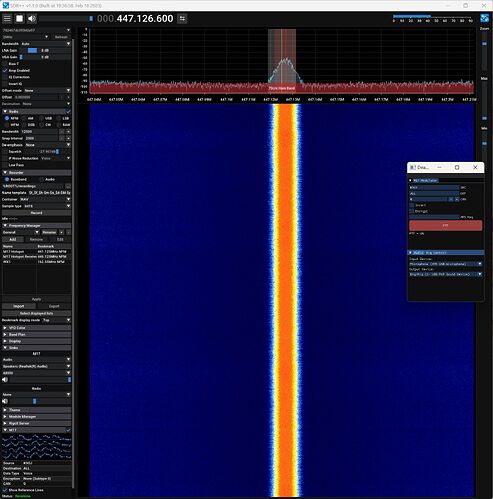Image resolution: width=493 pixels, height=499 pixels.
Task: Click the frequency readout digits 447.126.600
Action: tap(145, 19)
